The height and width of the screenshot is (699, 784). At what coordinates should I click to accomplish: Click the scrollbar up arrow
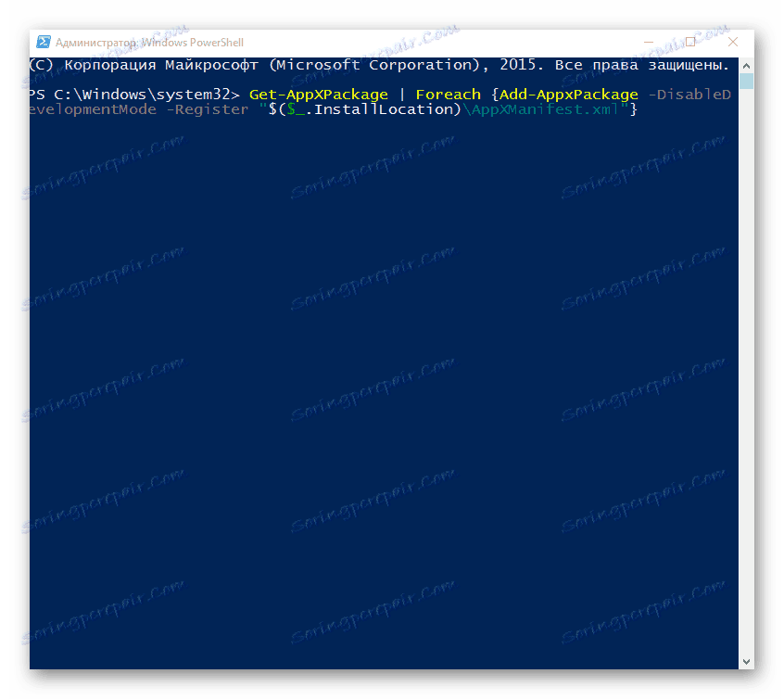746,66
